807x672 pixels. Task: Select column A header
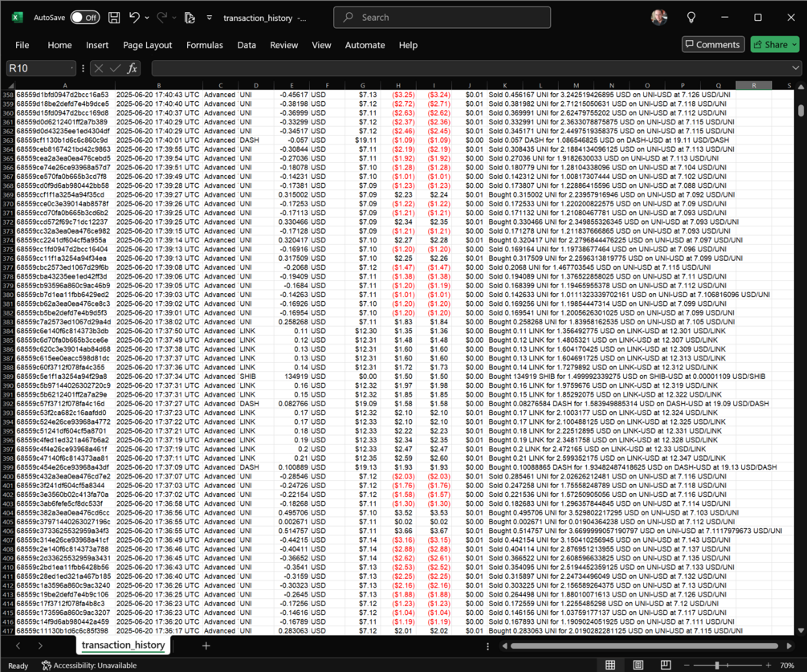point(65,85)
